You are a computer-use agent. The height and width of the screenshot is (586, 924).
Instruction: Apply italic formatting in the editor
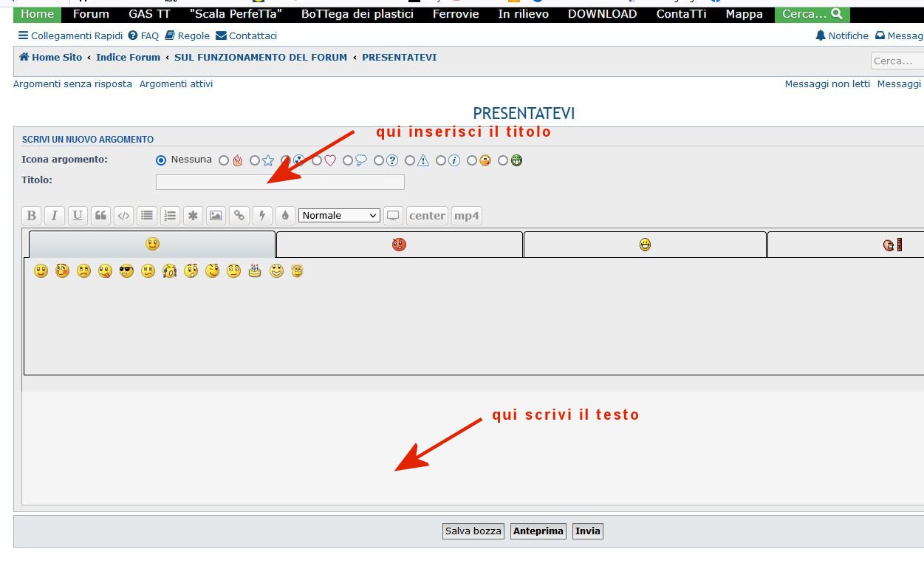pos(54,216)
